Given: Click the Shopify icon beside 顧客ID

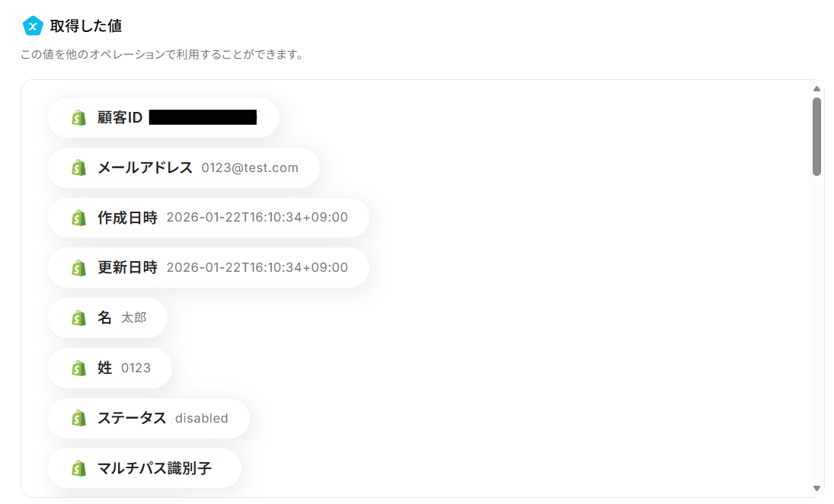Looking at the screenshot, I should [78, 117].
